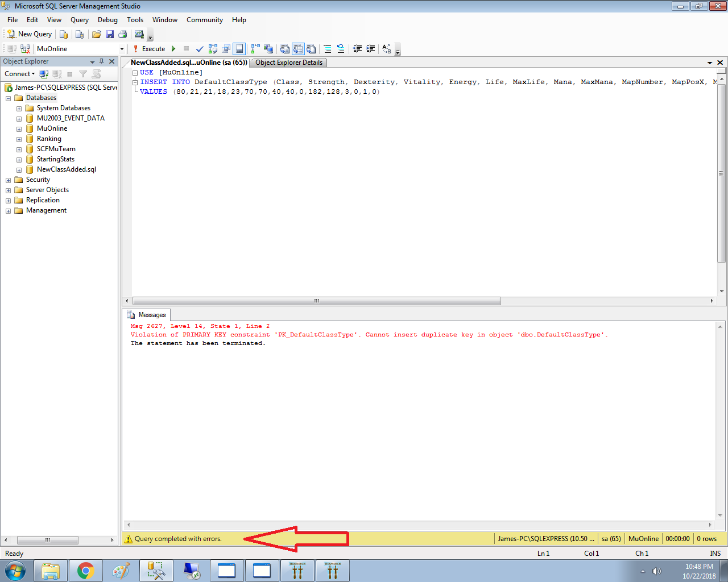
Task: Click Object Explorer connect server icon
Action: (x=44, y=74)
